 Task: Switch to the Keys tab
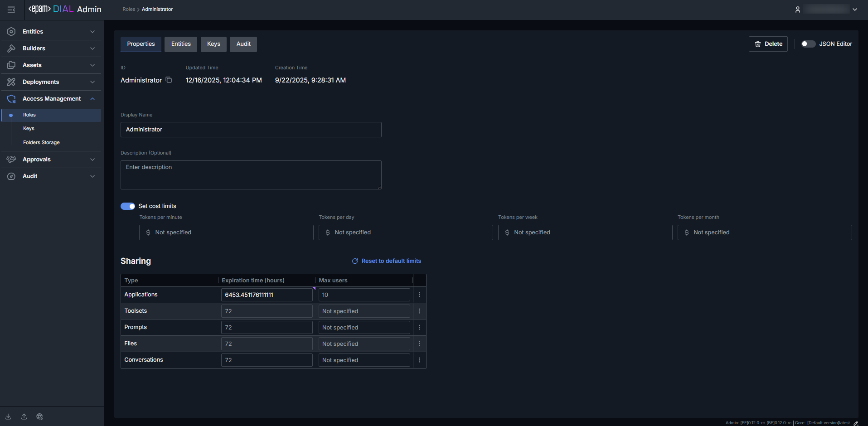213,44
